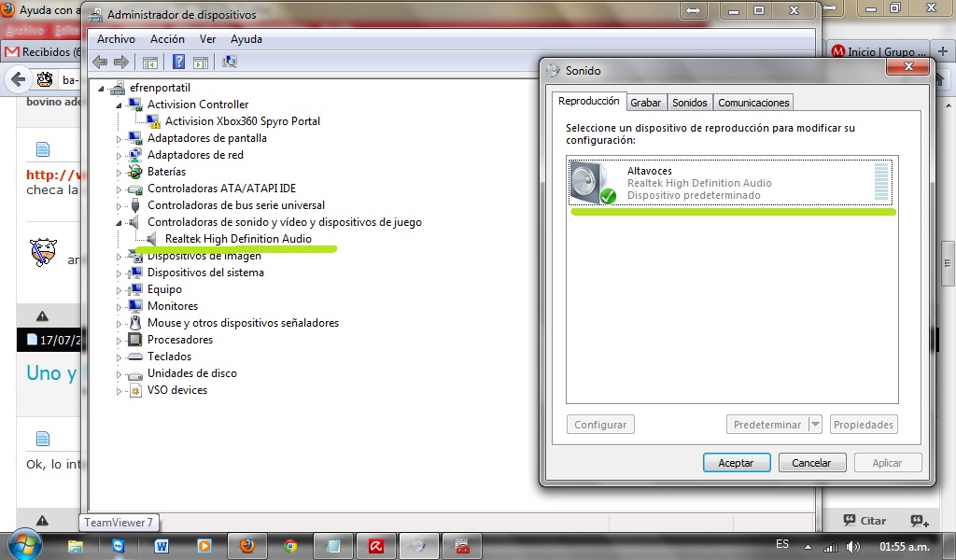Click the Citar button in the browser
This screenshot has height=560, width=956.
pyautogui.click(x=865, y=521)
